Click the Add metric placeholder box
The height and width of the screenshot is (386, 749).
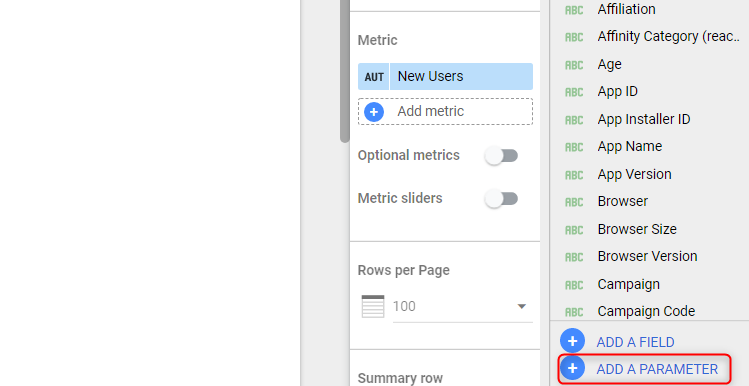coord(446,112)
